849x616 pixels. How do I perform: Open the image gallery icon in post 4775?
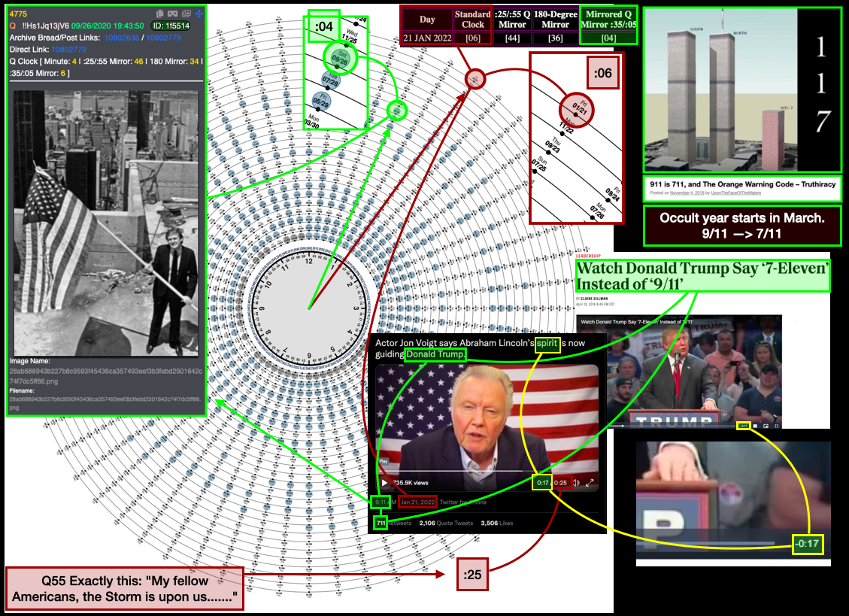click(186, 14)
